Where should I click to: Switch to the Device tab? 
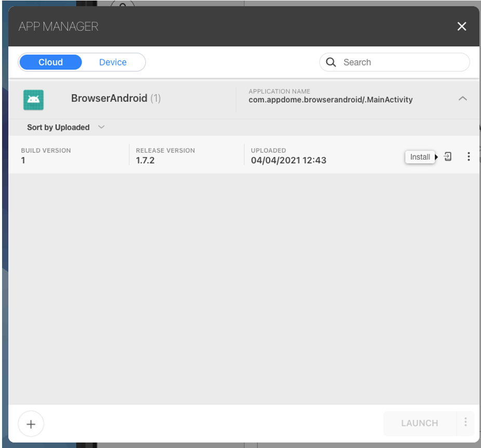(x=113, y=62)
